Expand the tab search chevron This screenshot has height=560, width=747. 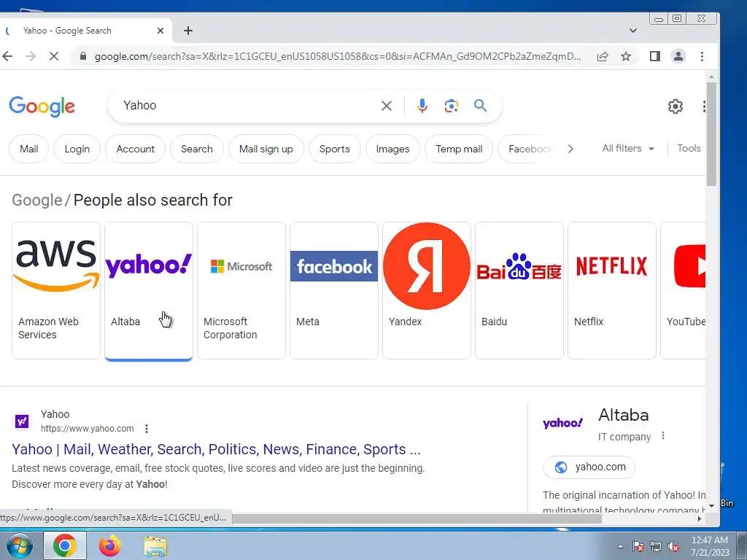(x=633, y=31)
